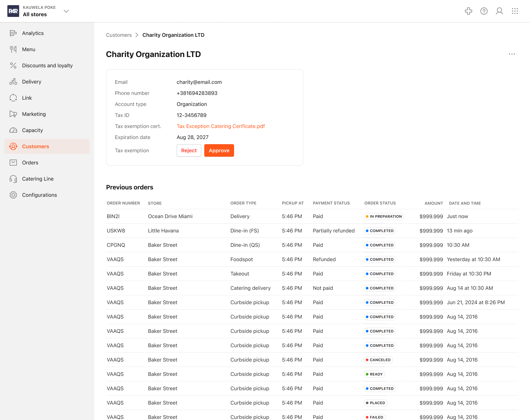Image resolution: width=530 pixels, height=420 pixels.
Task: Click the PAR logo icon
Action: pos(13,11)
